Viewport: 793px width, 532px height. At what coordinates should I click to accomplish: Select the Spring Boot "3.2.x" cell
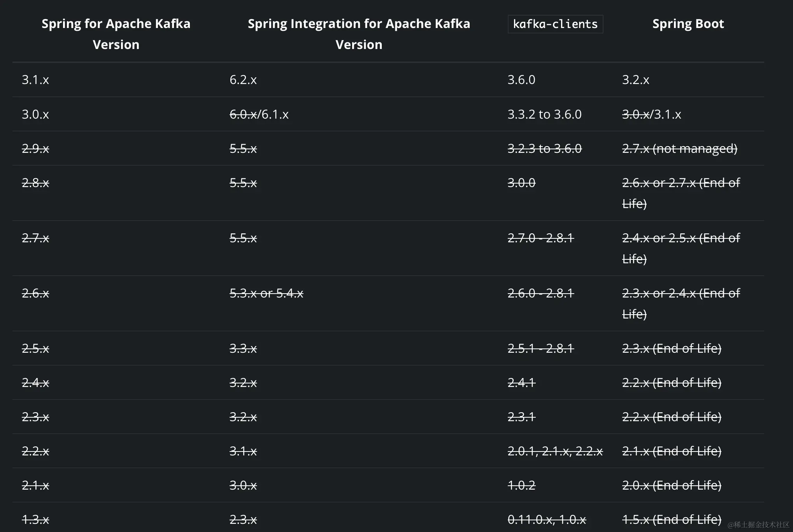[635, 80]
